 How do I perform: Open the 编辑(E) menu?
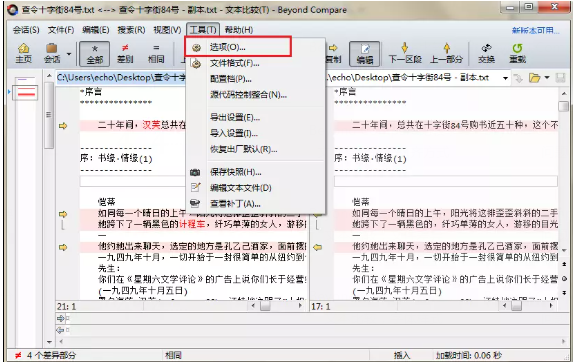pyautogui.click(x=96, y=30)
